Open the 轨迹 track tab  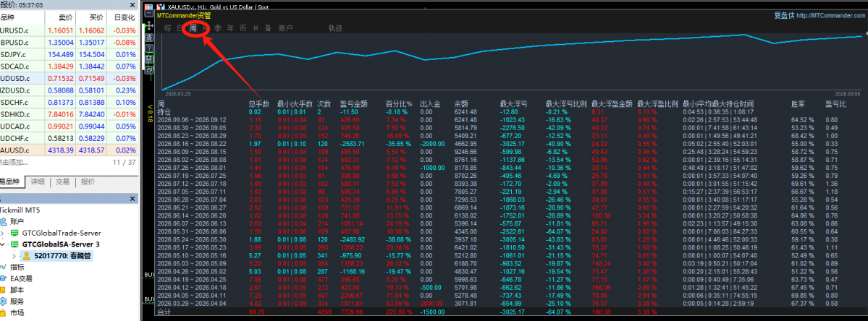(335, 27)
